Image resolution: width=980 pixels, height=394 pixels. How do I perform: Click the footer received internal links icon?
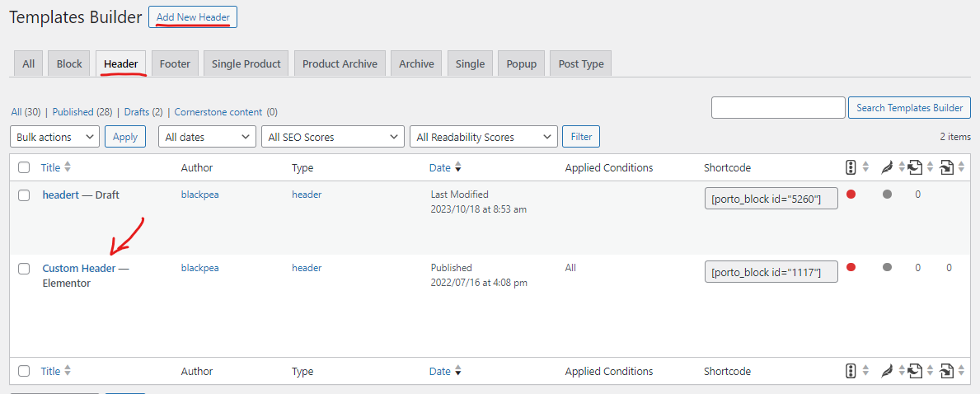[x=946, y=371]
